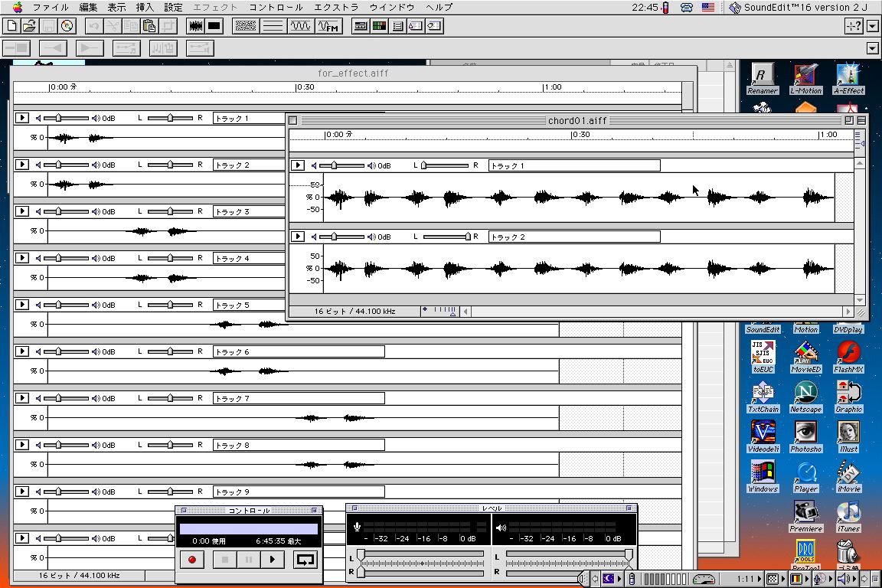This screenshot has height=588, width=882.
Task: Click the CD import toolbar icon
Action: click(x=67, y=26)
